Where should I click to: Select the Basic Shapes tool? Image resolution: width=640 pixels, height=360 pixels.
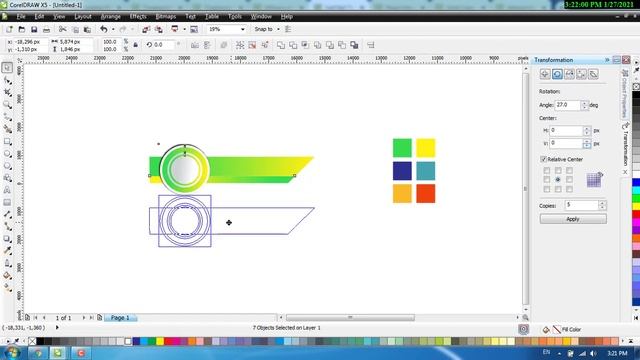[7, 178]
